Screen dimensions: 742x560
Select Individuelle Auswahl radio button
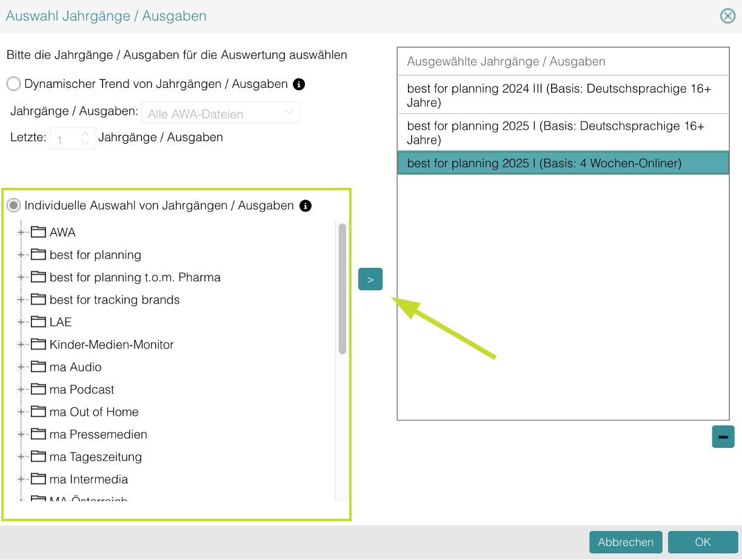coord(13,205)
